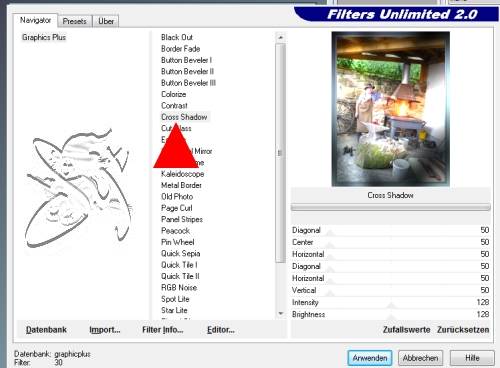The width and height of the screenshot is (500, 368).
Task: Select Black Out filter
Action: (177, 37)
